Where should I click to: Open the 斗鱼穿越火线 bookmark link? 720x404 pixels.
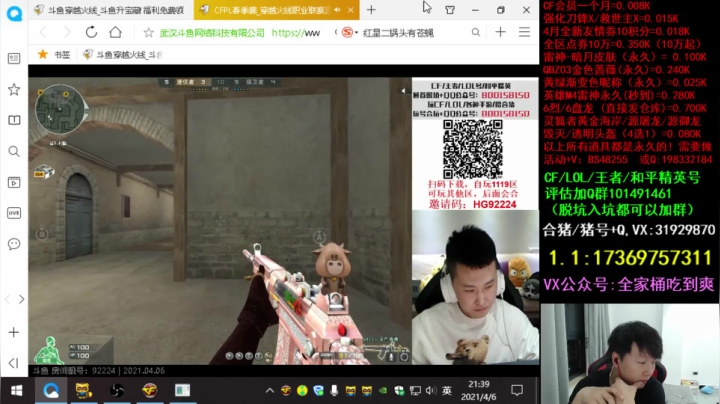[123, 55]
